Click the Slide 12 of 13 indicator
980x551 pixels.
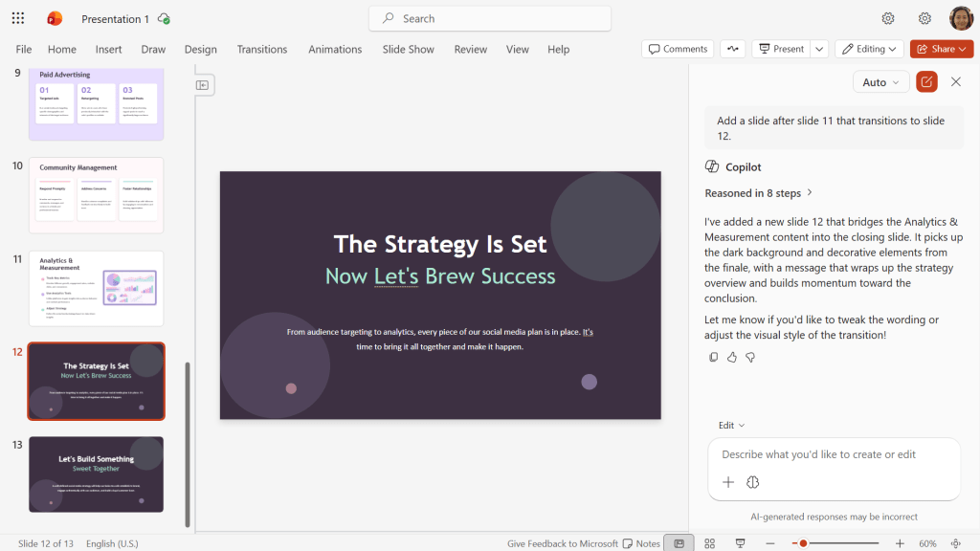(46, 543)
